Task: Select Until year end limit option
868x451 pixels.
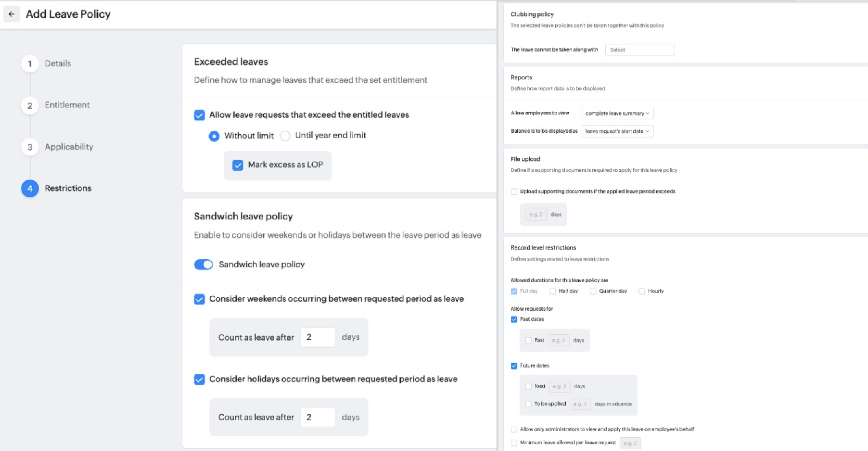Action: [x=285, y=136]
